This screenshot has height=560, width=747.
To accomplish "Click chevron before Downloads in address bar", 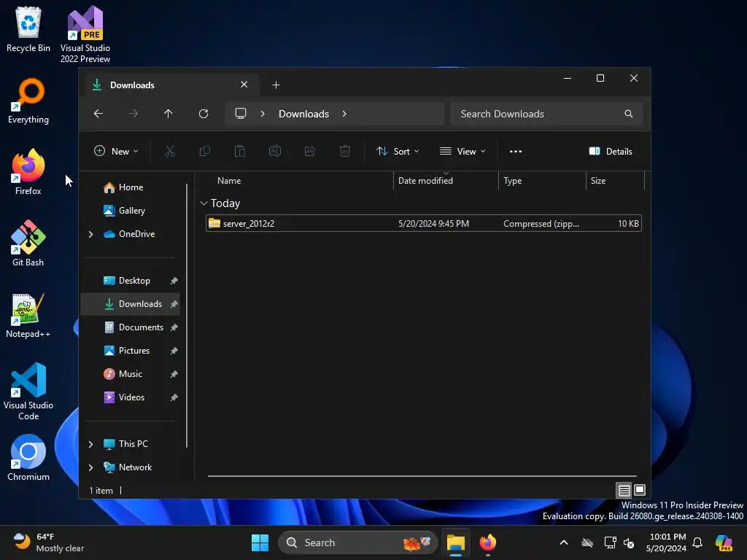I will pos(263,114).
